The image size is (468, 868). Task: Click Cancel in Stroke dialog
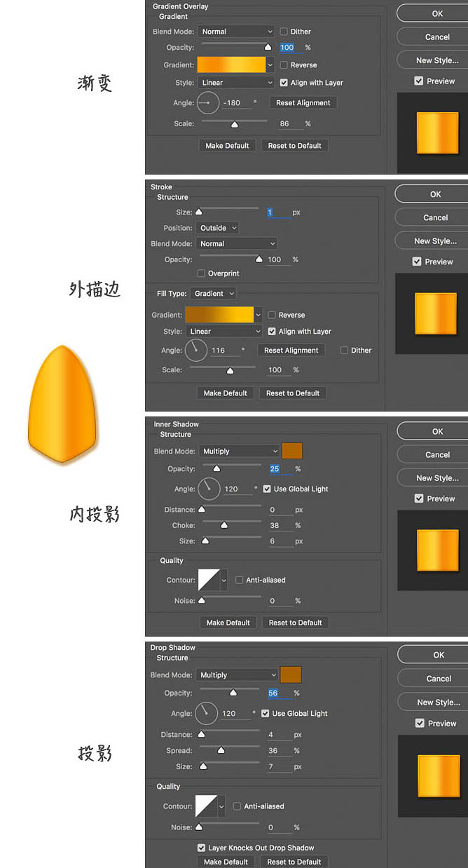pos(436,217)
